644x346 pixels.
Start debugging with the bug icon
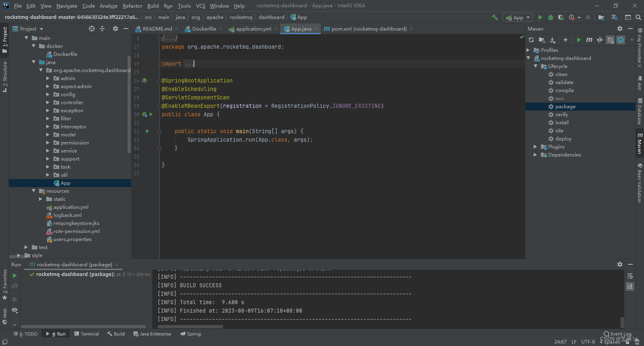click(x=551, y=17)
